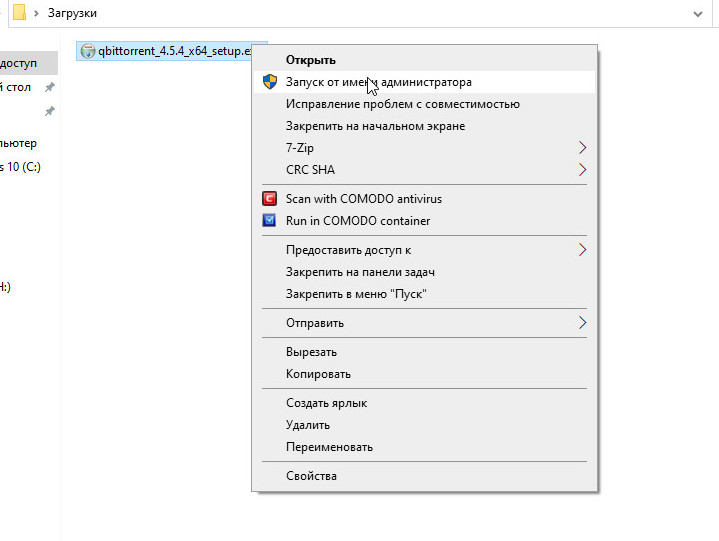Open Свойства of the setup file

[x=311, y=476]
